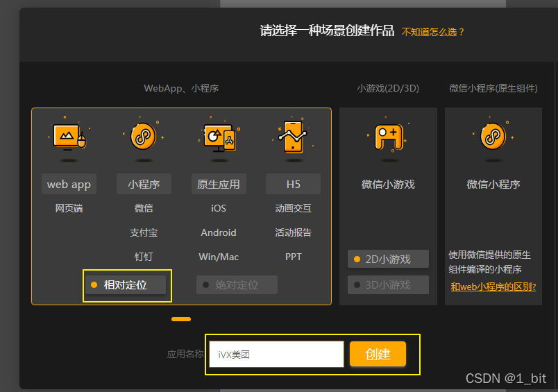Select 绝对定位 radio option

click(237, 285)
